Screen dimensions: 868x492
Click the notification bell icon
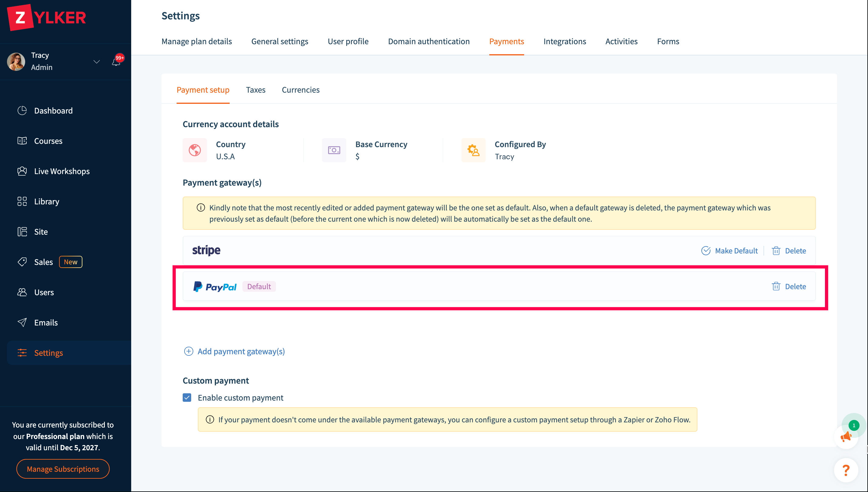click(x=116, y=62)
